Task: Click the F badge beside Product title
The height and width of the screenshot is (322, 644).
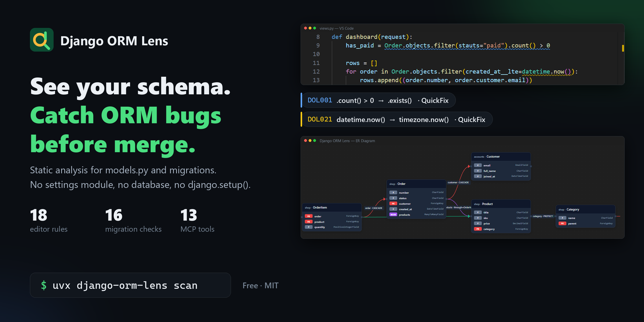Action: pos(478,212)
